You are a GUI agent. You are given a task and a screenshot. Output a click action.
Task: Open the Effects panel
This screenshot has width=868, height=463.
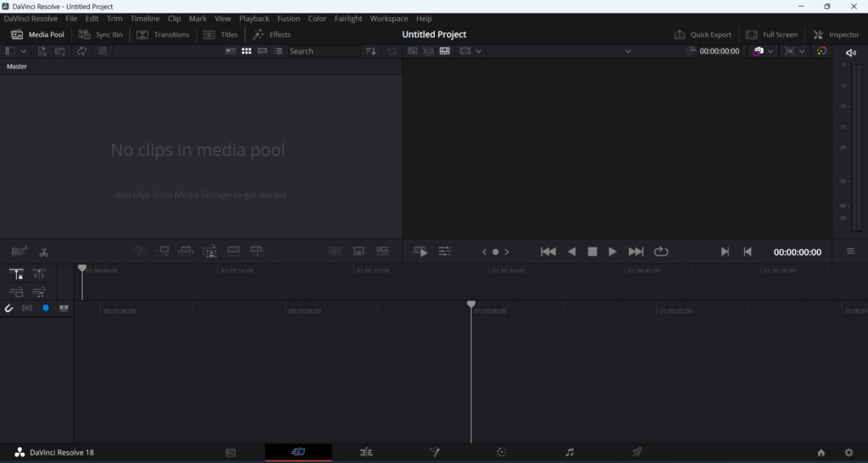pos(271,35)
